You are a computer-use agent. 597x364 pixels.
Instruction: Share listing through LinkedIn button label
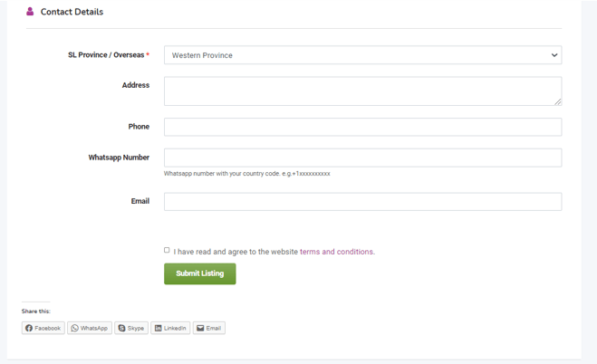(175, 329)
